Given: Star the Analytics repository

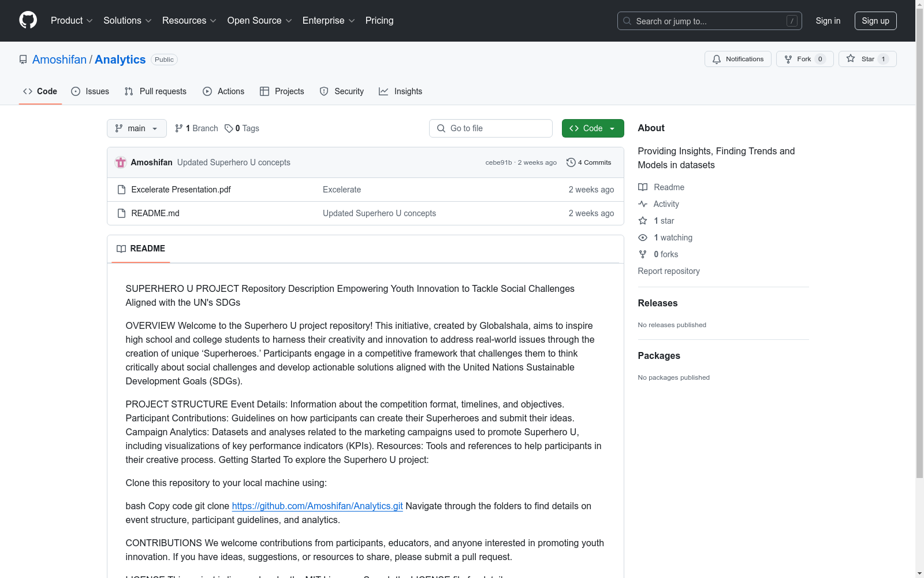Looking at the screenshot, I should pyautogui.click(x=867, y=59).
